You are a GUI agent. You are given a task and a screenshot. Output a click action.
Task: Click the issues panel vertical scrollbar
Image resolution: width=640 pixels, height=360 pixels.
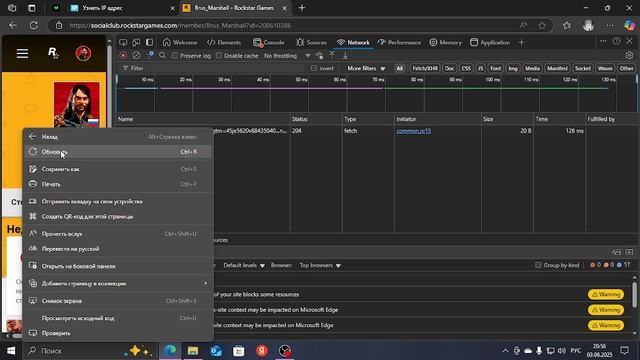click(x=634, y=294)
